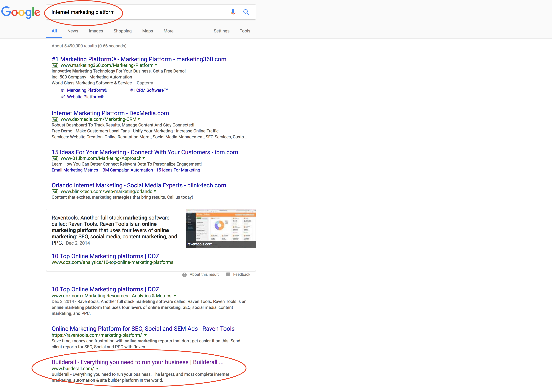Click the Feedback flag icon
Image resolution: width=552 pixels, height=392 pixels.
click(x=228, y=274)
